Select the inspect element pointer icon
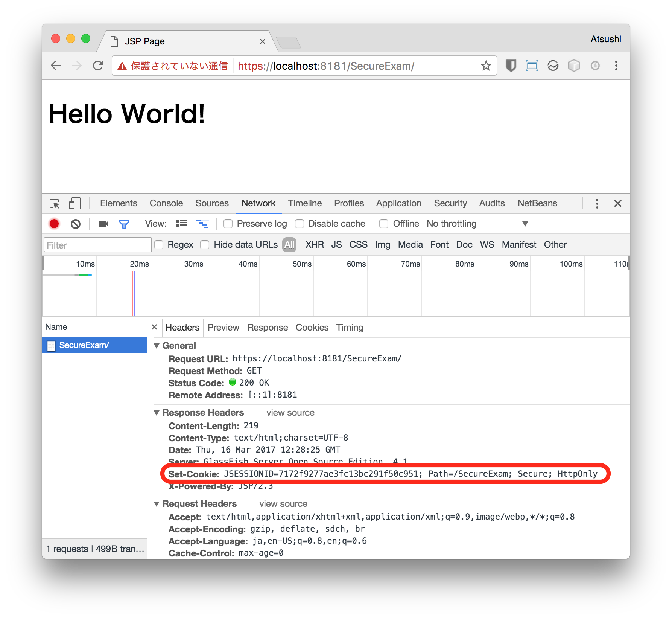This screenshot has height=619, width=672. point(55,204)
